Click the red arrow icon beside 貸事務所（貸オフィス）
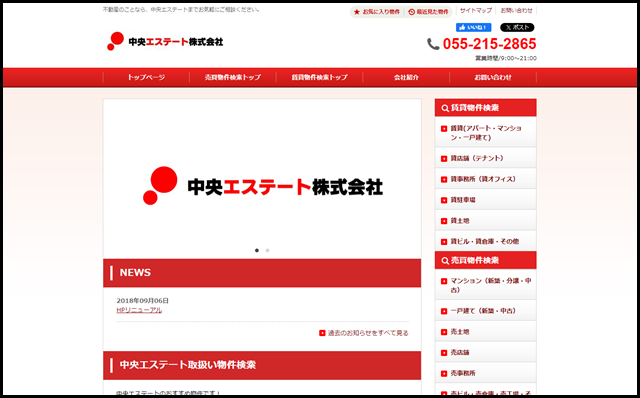 444,180
